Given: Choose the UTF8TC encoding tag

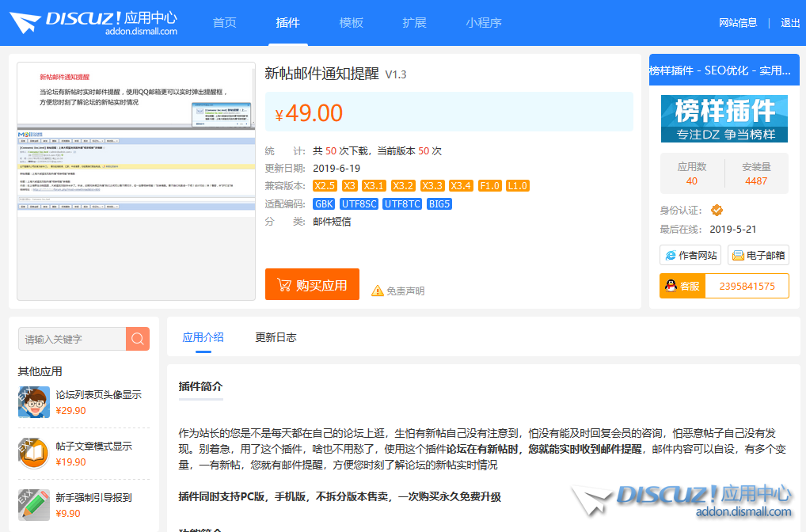Looking at the screenshot, I should point(402,204).
